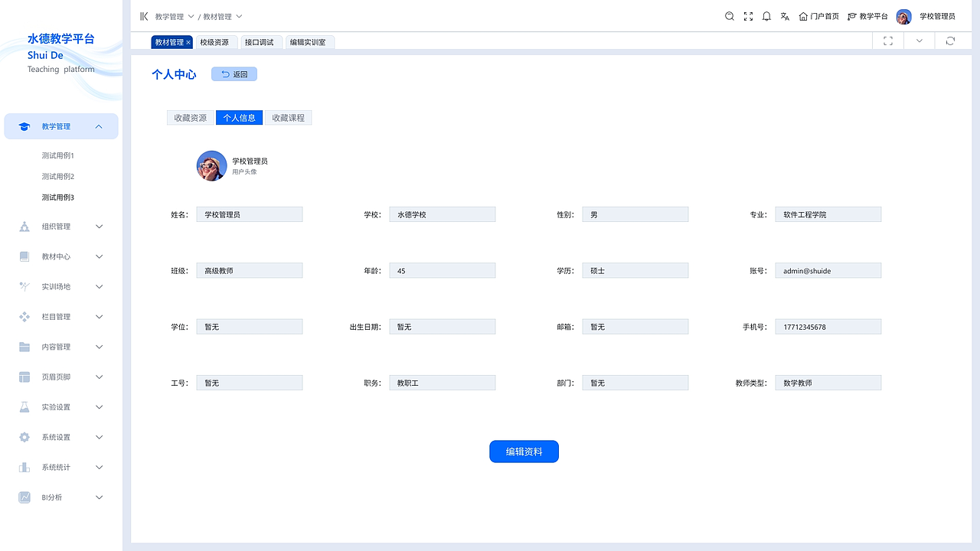The height and width of the screenshot is (551, 980).
Task: Click the 教材中心 book icon
Action: pos(24,256)
